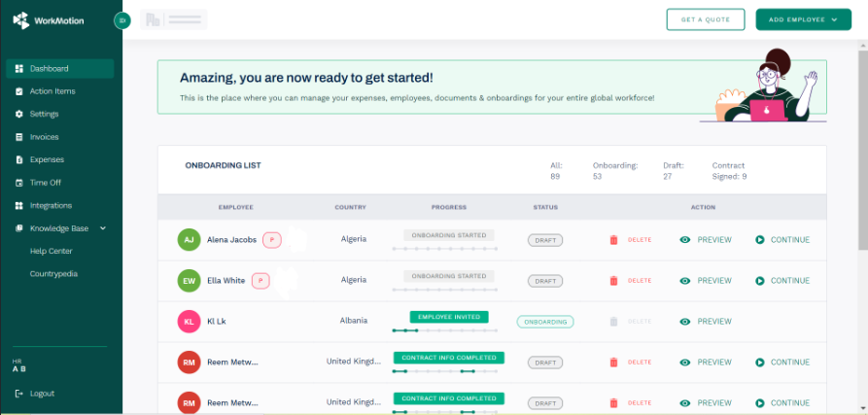Click the page's vertical scrollbar
Image resolution: width=868 pixels, height=415 pixels.
pos(862,146)
